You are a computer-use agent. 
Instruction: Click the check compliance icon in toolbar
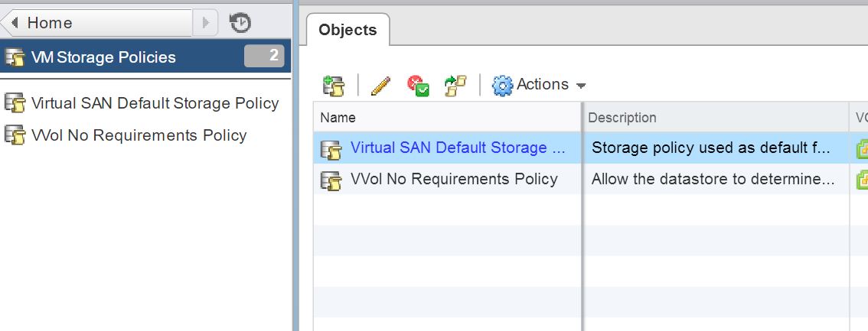point(418,86)
